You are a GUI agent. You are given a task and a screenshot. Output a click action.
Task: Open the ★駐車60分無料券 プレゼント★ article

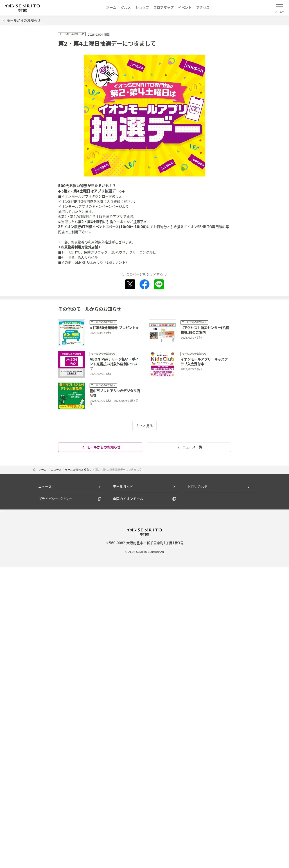tap(114, 328)
